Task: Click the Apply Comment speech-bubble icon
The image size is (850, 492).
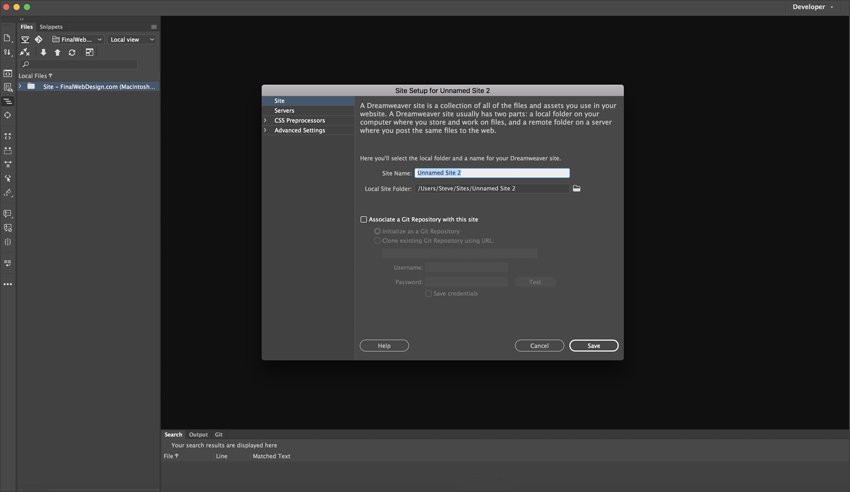Action: click(x=8, y=214)
